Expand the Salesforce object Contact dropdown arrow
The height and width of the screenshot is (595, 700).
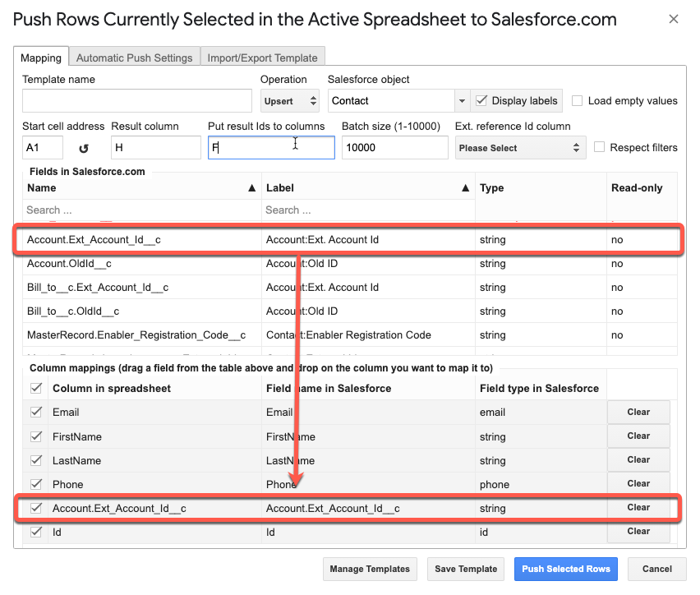[462, 101]
